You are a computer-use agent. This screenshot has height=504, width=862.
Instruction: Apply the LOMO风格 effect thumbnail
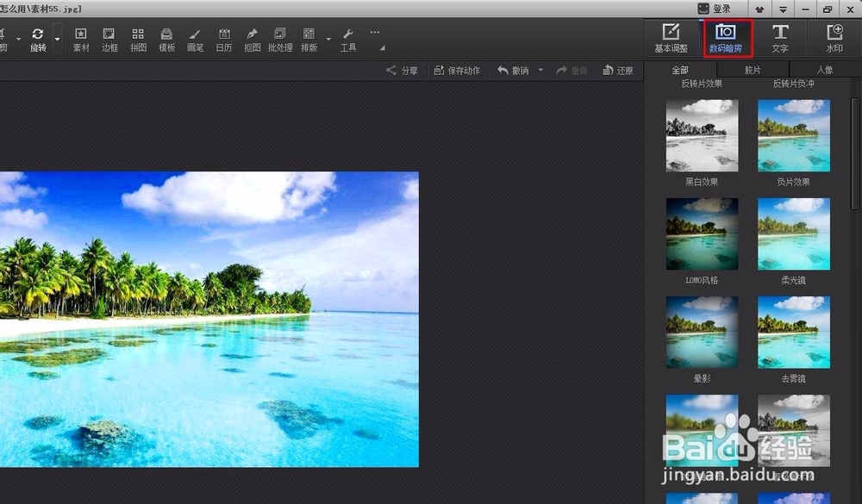(702, 233)
